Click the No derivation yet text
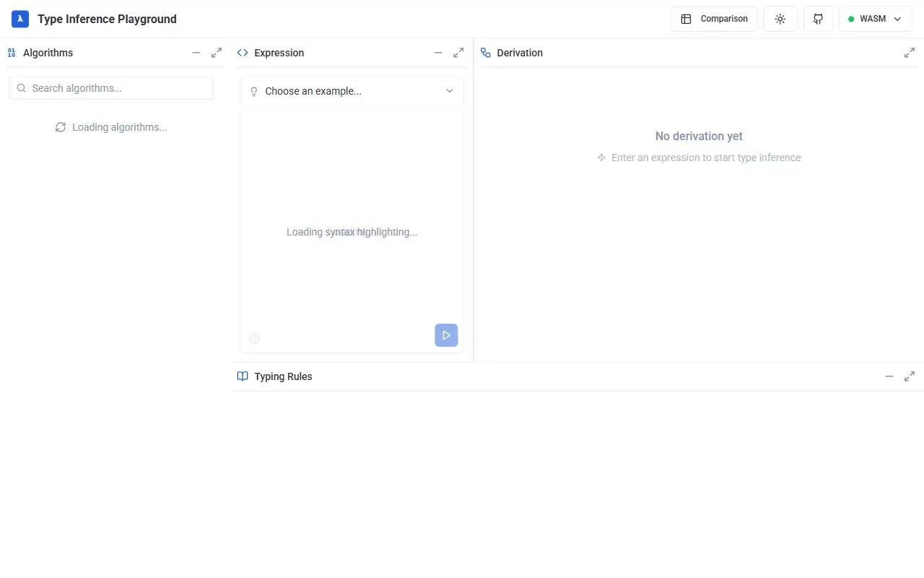The height and width of the screenshot is (578, 924). point(699,136)
